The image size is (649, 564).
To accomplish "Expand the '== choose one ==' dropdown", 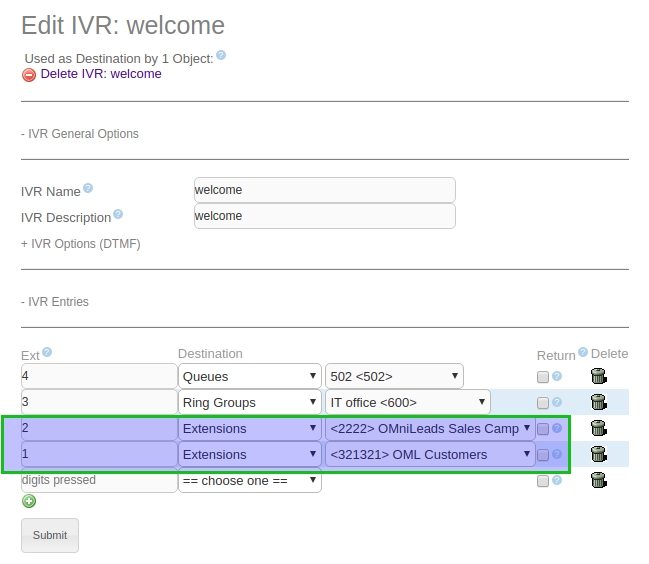I will [249, 480].
